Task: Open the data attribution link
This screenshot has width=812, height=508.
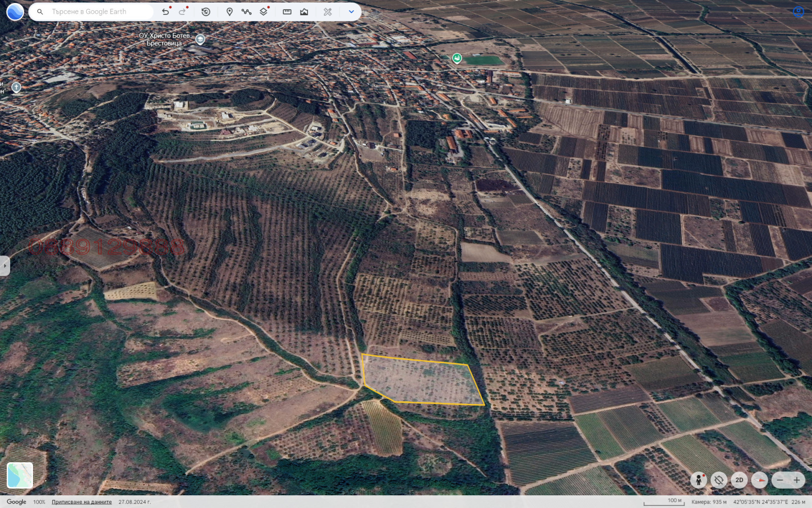Action: pos(82,502)
